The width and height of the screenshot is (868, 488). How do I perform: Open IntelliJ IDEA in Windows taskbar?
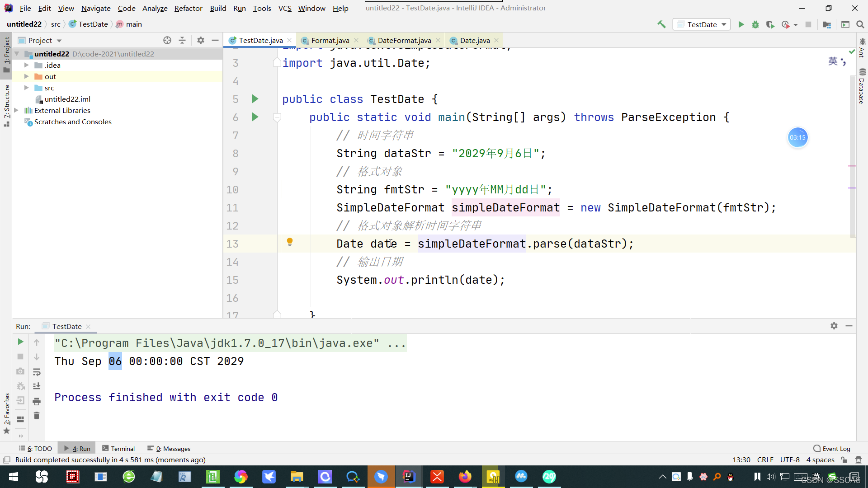409,477
